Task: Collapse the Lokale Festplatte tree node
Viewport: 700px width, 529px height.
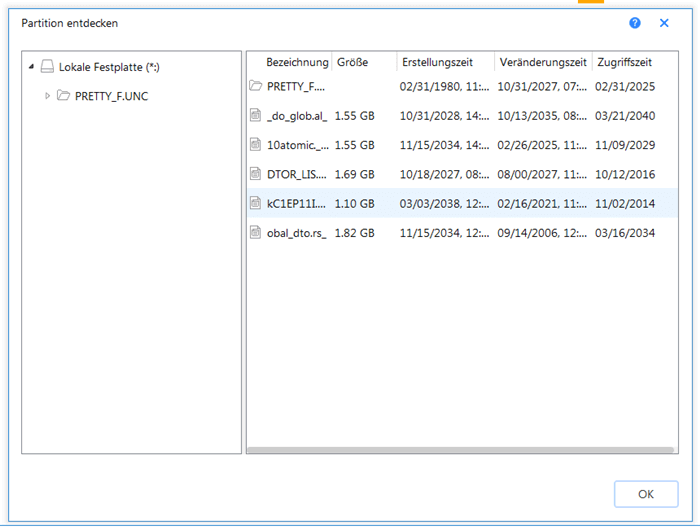Action: (x=31, y=67)
